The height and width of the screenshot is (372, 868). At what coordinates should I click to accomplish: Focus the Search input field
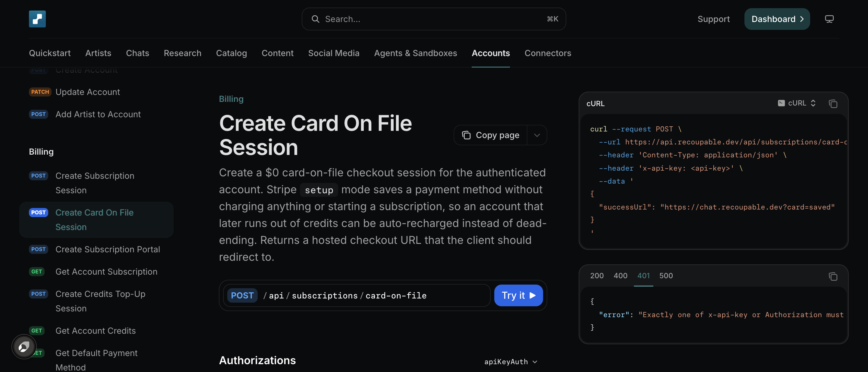coord(434,19)
